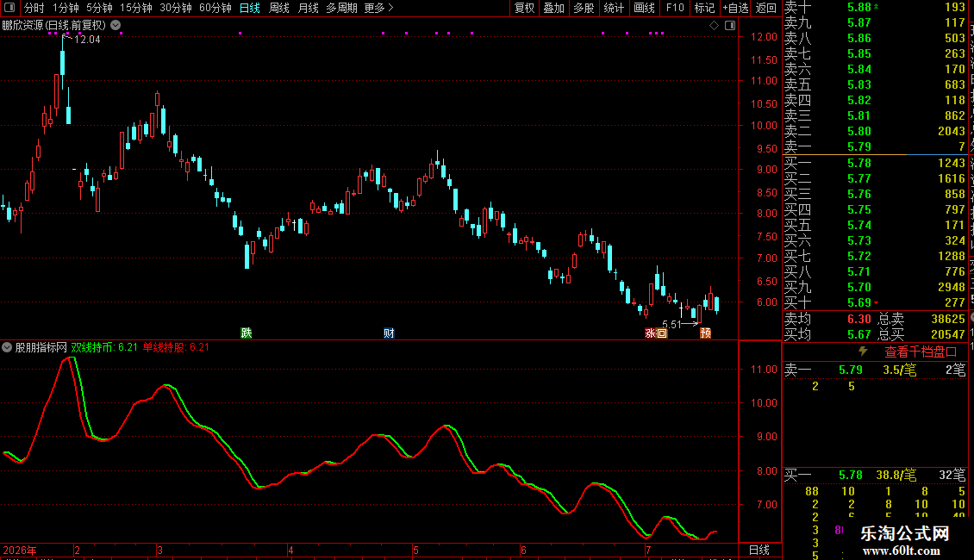
Task: Select the 日线 daily tab
Action: click(250, 8)
